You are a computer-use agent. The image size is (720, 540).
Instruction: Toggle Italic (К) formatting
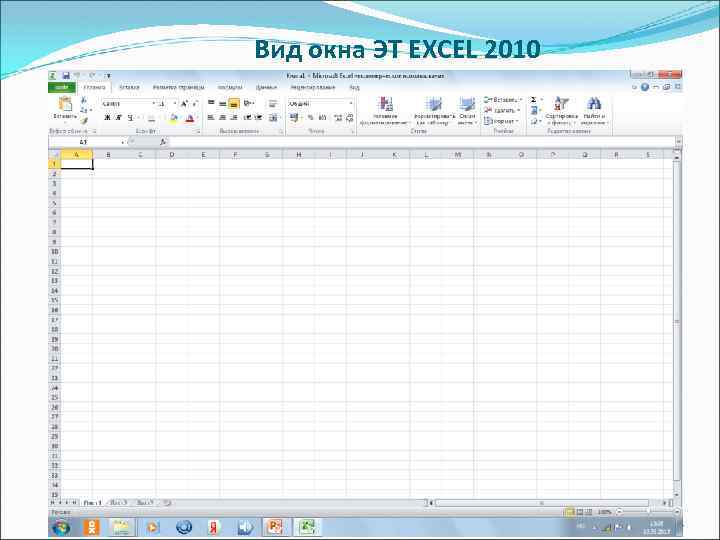118,118
